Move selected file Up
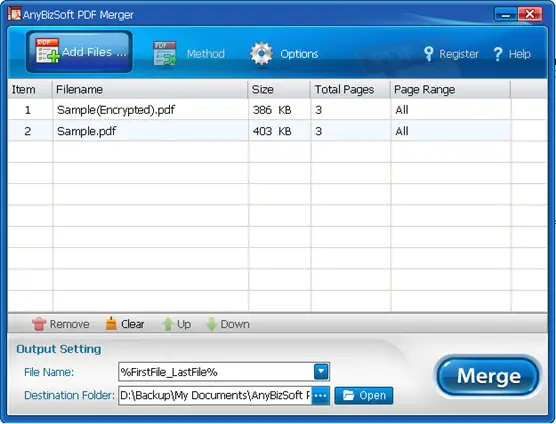Screen dimensions: 556x424 [177, 324]
